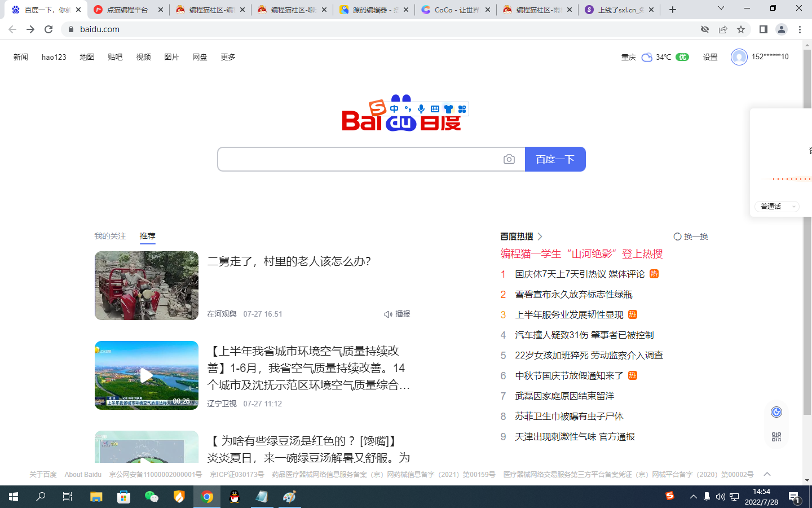Switch to 点猫编程平台 browser tab
Image resolution: width=812 pixels, height=508 pixels.
pyautogui.click(x=129, y=10)
